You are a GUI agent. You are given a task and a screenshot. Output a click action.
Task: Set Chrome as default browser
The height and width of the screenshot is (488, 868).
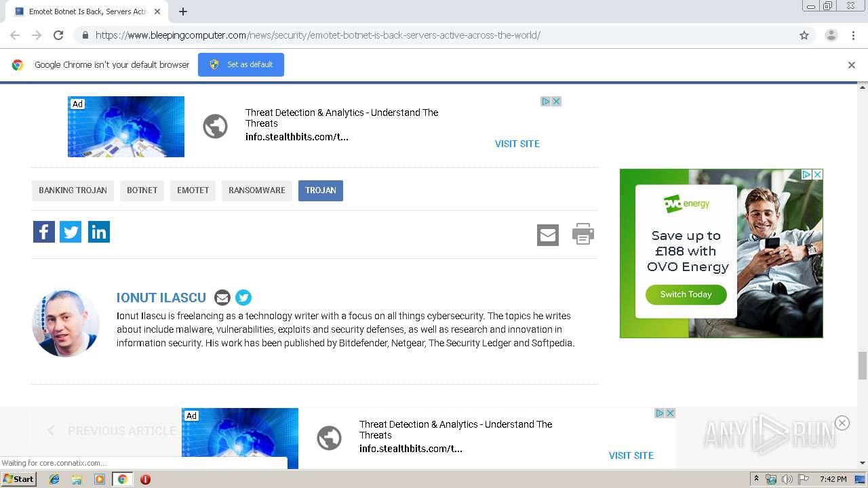click(241, 64)
